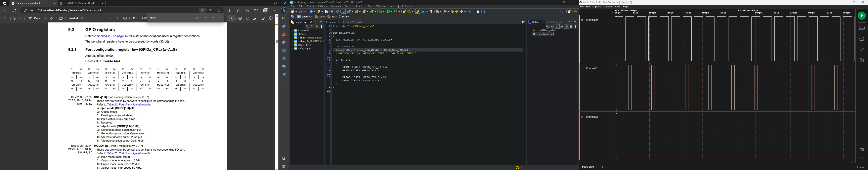This screenshot has height=170, width=868.
Task: Click Collapse All in Project Explorer
Action: coord(308,26)
